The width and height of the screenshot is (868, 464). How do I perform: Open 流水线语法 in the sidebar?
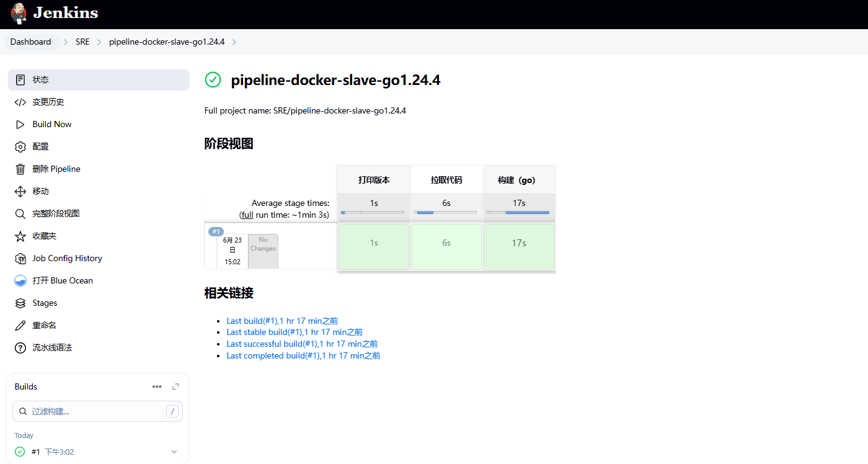(99, 348)
